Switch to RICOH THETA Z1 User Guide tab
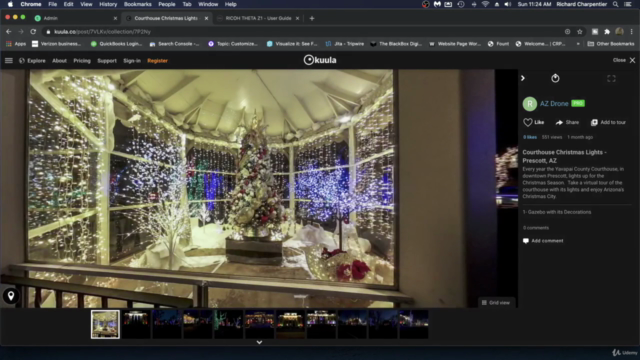Screen dimensions: 640x360 (258, 18)
